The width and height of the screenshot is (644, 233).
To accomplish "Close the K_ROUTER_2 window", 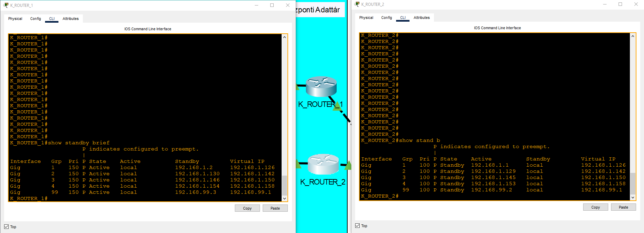I will click(636, 4).
